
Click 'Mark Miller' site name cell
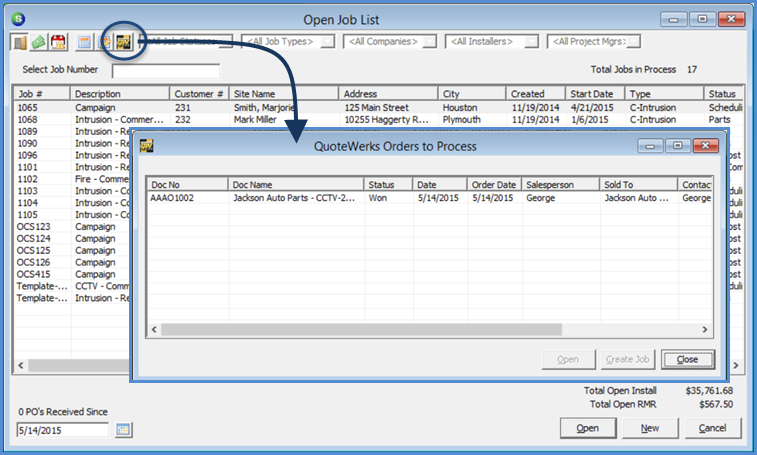[x=255, y=119]
